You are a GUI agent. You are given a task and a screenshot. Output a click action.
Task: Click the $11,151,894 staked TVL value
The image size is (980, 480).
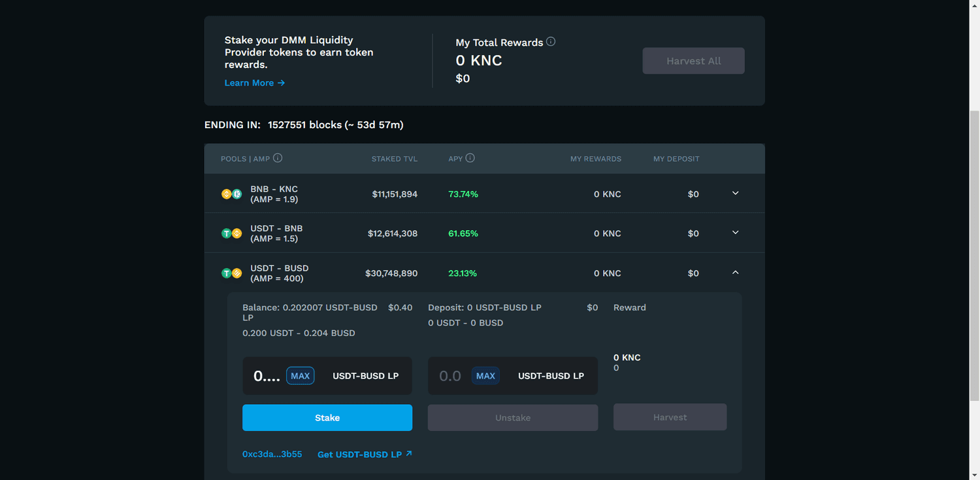pyautogui.click(x=395, y=194)
